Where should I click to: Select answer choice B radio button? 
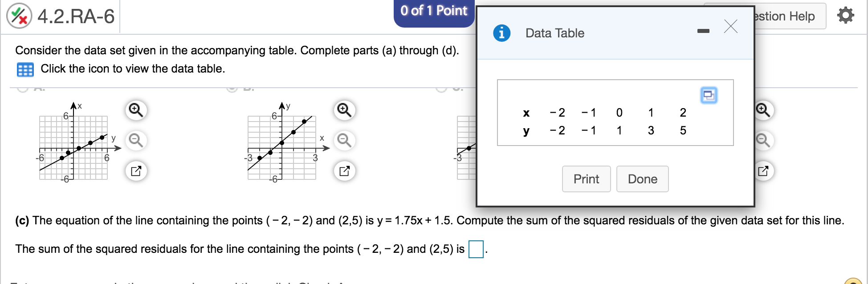[232, 88]
